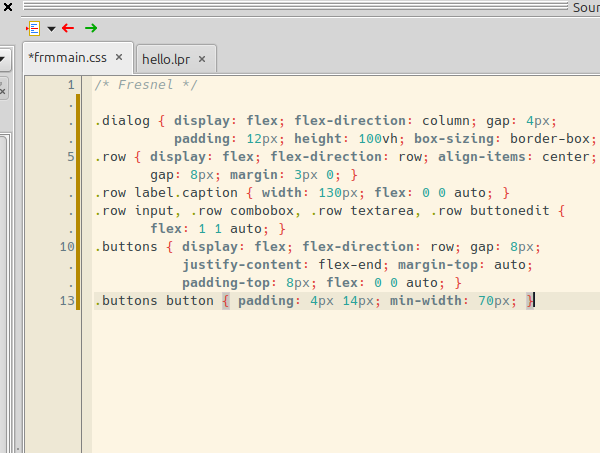Click line number 10 in the gutter
The height and width of the screenshot is (453, 600).
click(67, 247)
